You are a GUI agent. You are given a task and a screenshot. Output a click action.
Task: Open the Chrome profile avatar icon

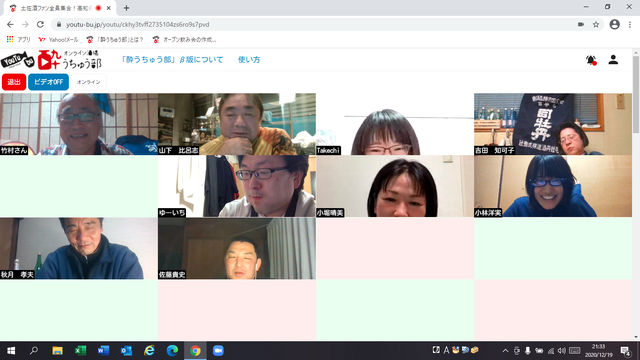615,24
